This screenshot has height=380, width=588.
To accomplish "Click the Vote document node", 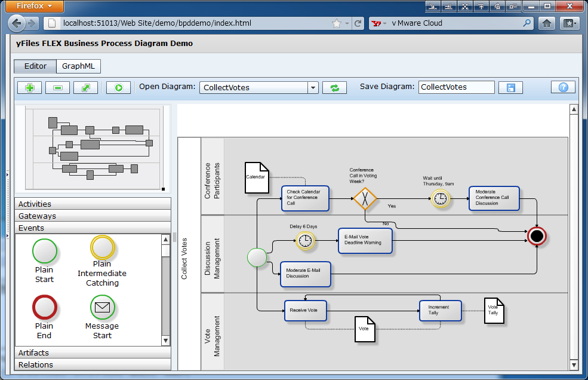I will pyautogui.click(x=365, y=329).
